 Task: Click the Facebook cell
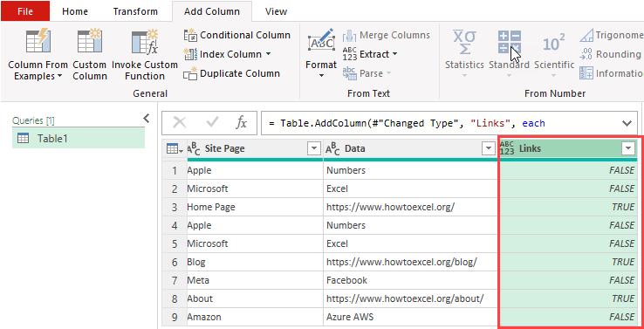410,280
